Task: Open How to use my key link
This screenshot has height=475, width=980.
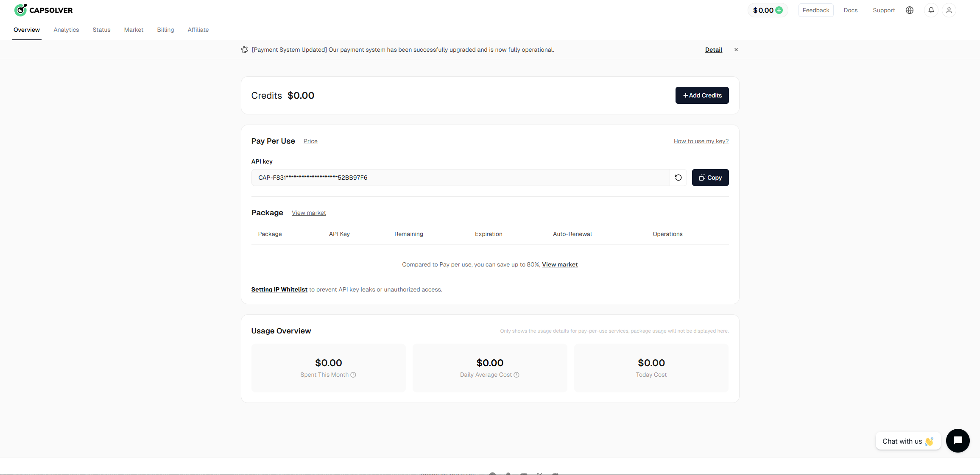Action: click(x=701, y=141)
